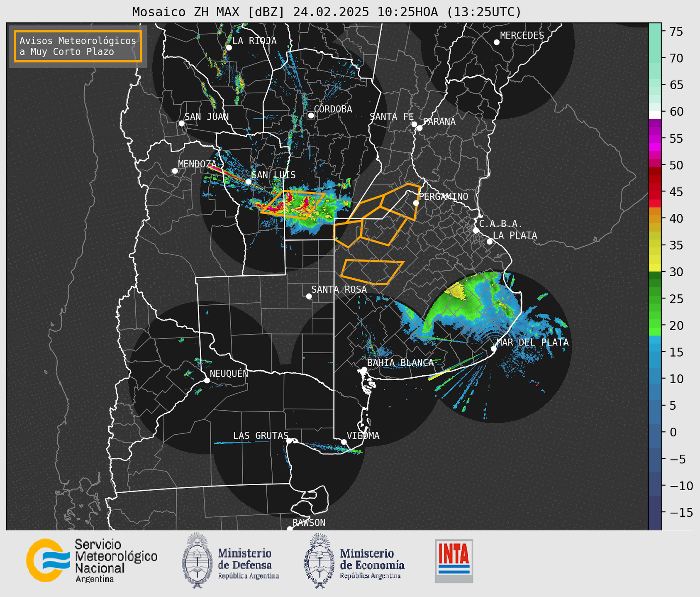
Task: Click the Santa Fe city marker dot
Action: click(414, 124)
